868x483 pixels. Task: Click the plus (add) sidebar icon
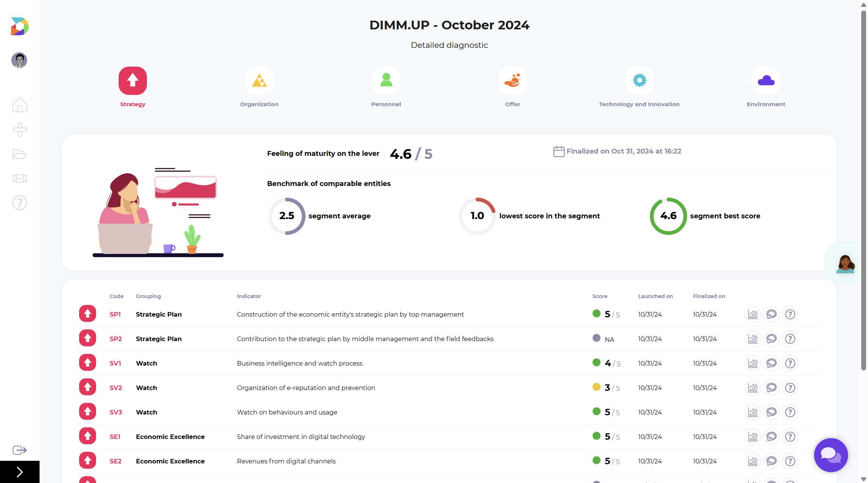coord(20,130)
